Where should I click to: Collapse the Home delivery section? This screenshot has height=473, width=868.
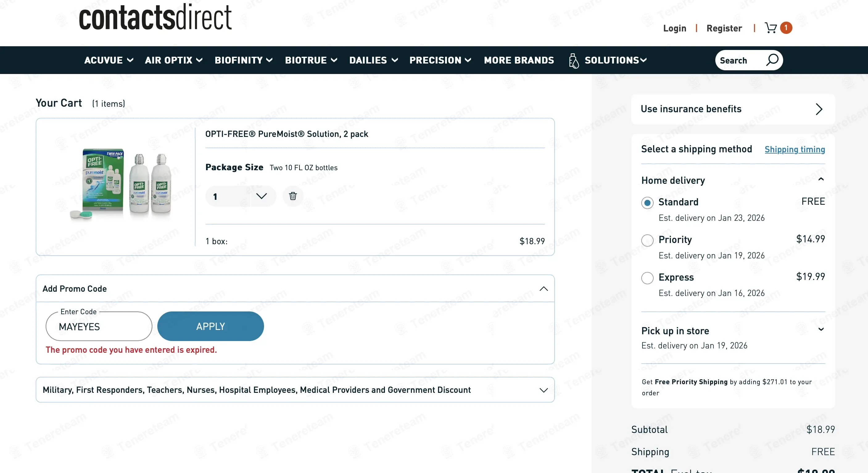tap(821, 179)
